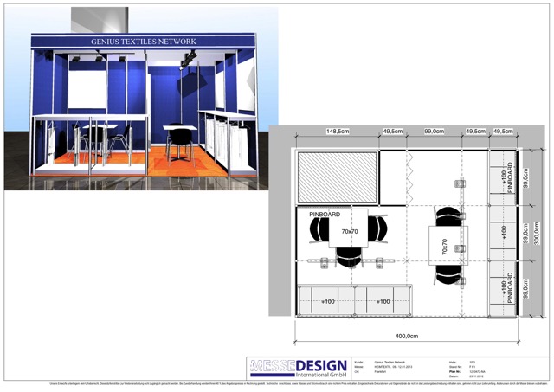The width and height of the screenshot is (554, 392).
Task: Click the white wall panel in 3D render
Action: [x=87, y=87]
